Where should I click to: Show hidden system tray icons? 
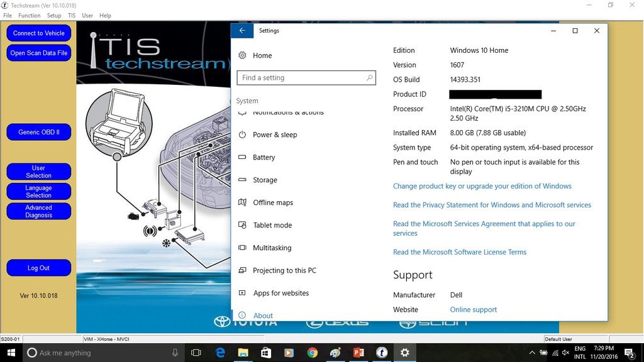point(533,353)
